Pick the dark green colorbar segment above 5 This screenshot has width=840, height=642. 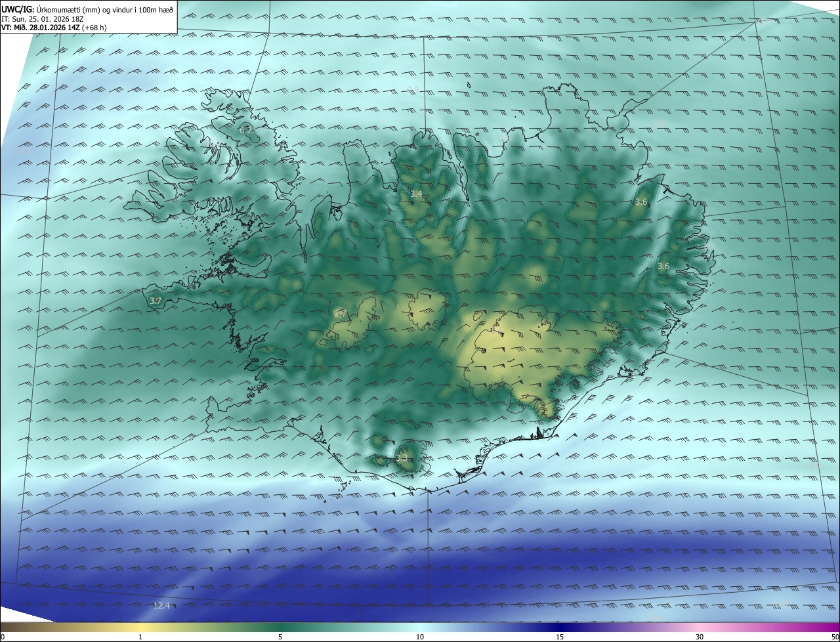[280, 627]
